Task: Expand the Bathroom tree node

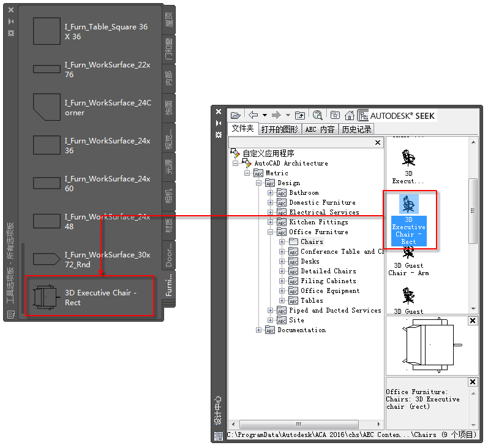Action: pos(270,193)
